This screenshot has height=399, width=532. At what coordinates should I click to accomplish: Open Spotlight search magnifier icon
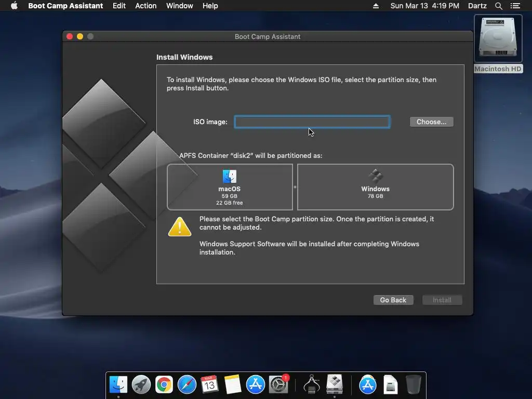point(498,6)
